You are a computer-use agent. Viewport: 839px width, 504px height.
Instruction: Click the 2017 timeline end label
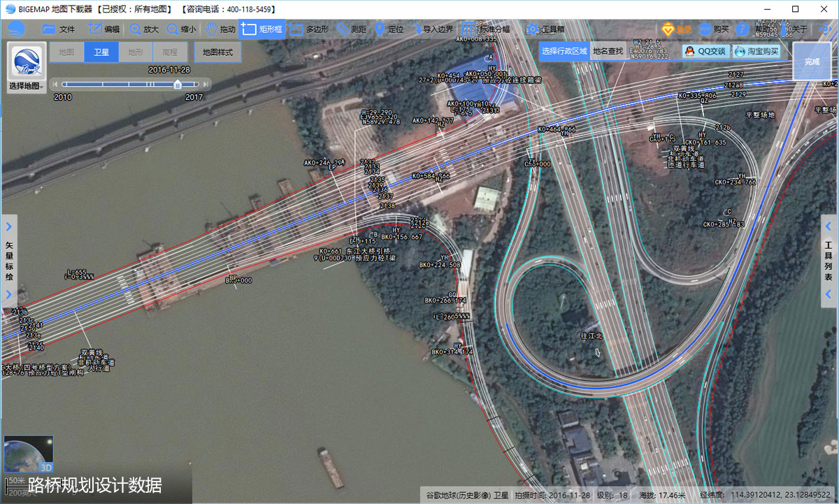point(194,97)
